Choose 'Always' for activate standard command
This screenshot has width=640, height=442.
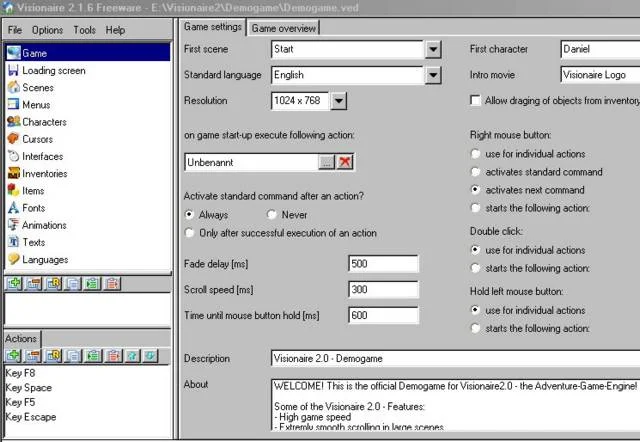point(189,214)
